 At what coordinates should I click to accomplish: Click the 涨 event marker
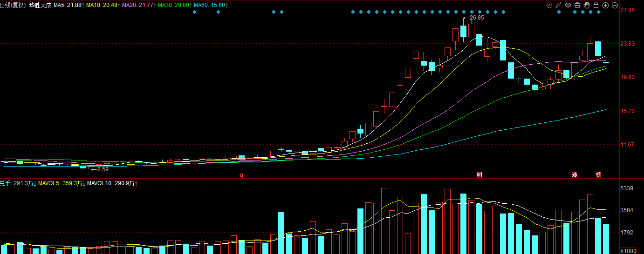pos(575,175)
